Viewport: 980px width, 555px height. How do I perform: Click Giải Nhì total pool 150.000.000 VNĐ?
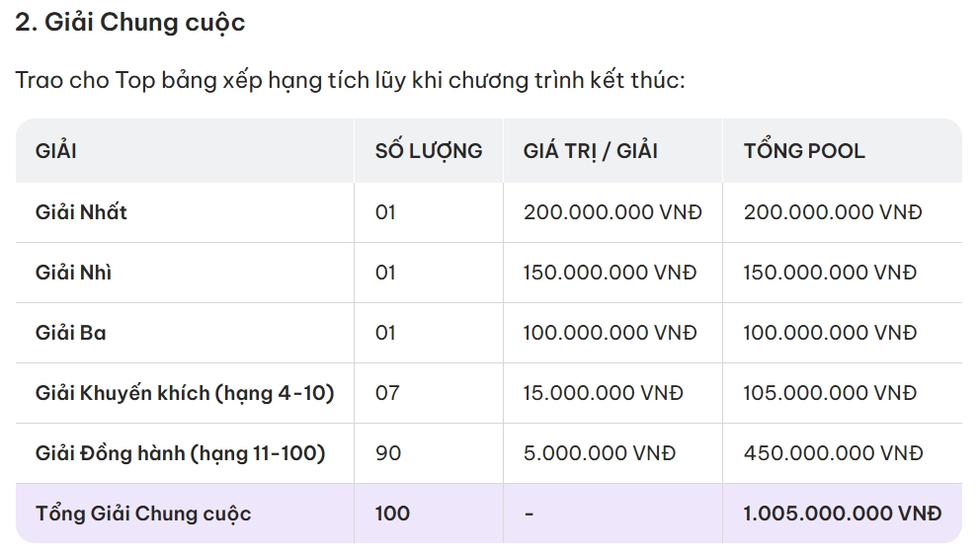[830, 273]
